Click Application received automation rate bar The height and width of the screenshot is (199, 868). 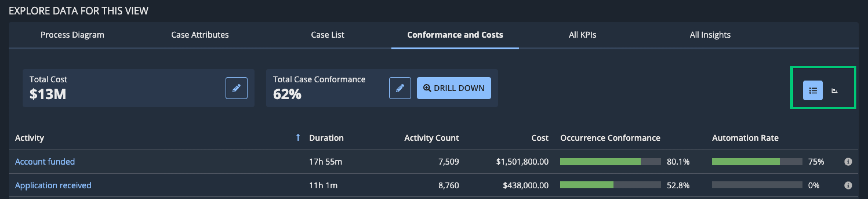coord(757,185)
